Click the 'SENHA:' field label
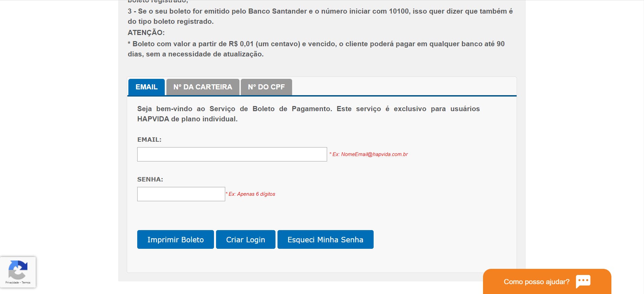Image resolution: width=644 pixels, height=294 pixels. click(150, 179)
